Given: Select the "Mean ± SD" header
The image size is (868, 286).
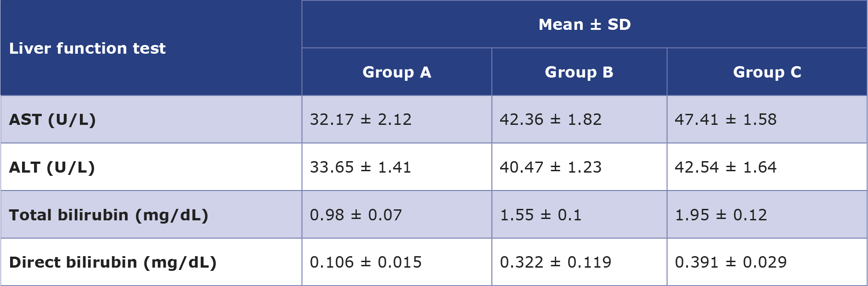Looking at the screenshot, I should pos(584,24).
